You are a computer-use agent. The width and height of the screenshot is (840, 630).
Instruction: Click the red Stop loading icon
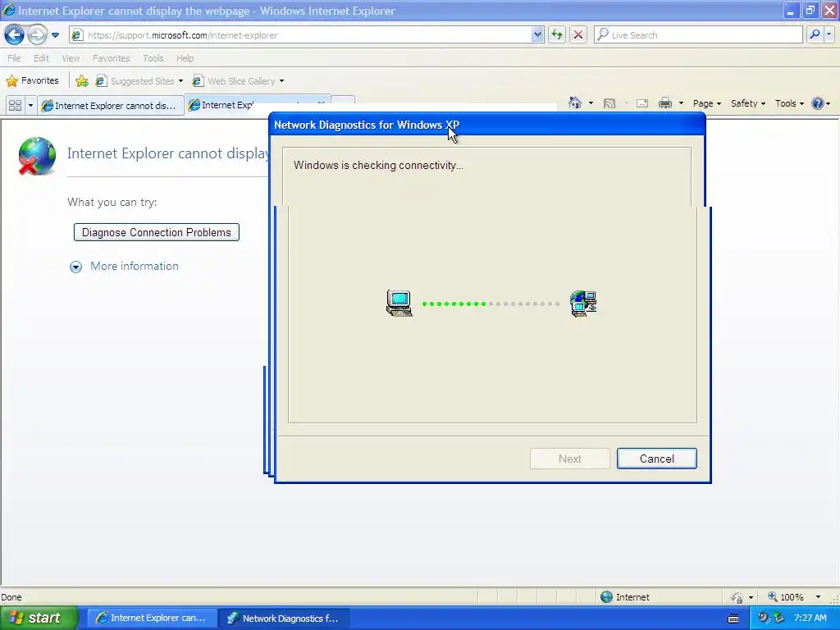(578, 35)
